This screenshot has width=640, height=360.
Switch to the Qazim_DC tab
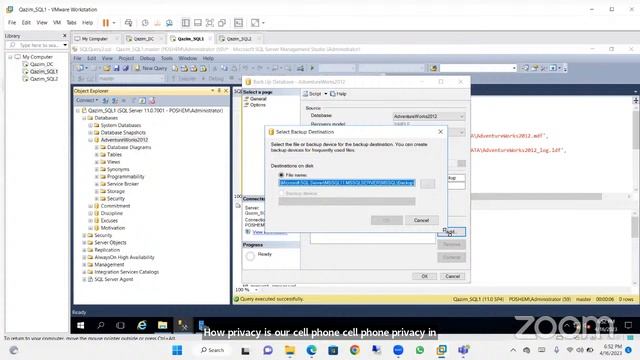pyautogui.click(x=143, y=39)
